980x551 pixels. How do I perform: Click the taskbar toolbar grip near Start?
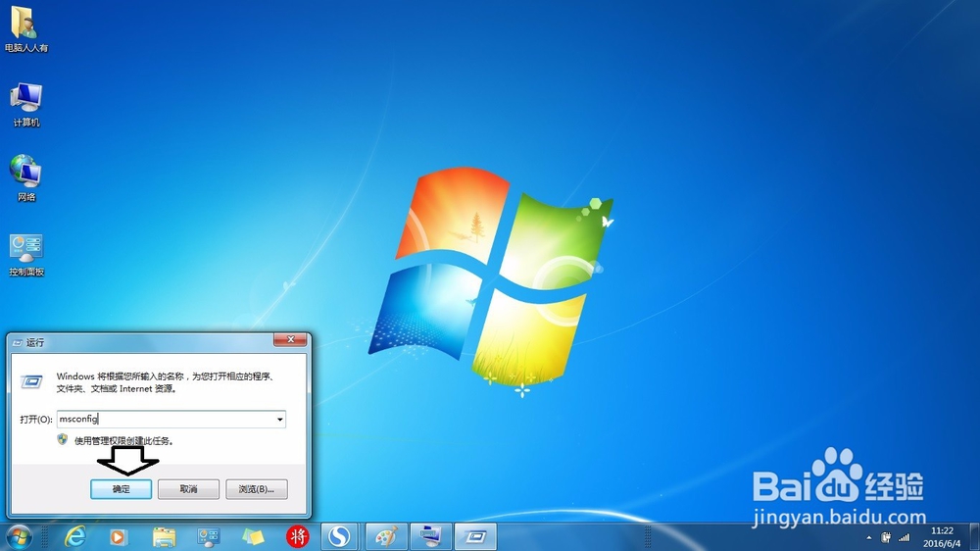[44, 536]
